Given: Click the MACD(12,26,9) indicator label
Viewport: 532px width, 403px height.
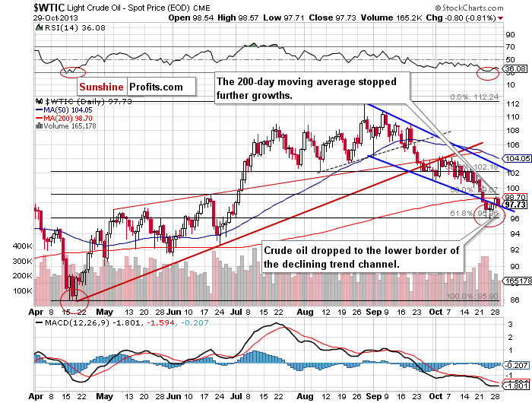Looking at the screenshot, I should (78, 323).
